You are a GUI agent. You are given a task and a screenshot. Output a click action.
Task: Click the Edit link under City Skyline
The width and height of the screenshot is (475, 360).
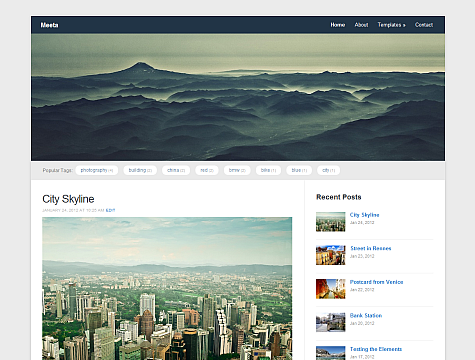click(110, 210)
